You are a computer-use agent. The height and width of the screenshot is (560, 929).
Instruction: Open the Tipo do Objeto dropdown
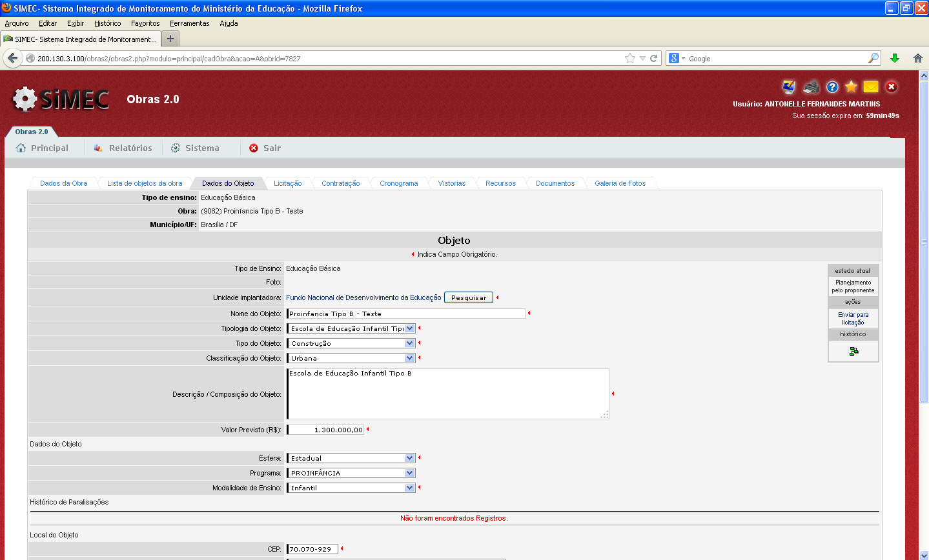tap(351, 343)
